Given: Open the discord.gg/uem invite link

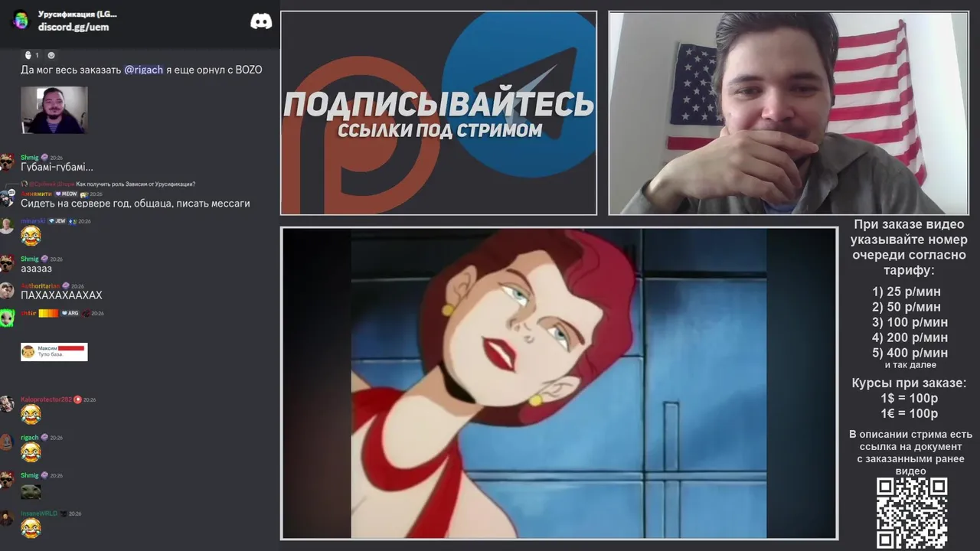Looking at the screenshot, I should tap(73, 27).
